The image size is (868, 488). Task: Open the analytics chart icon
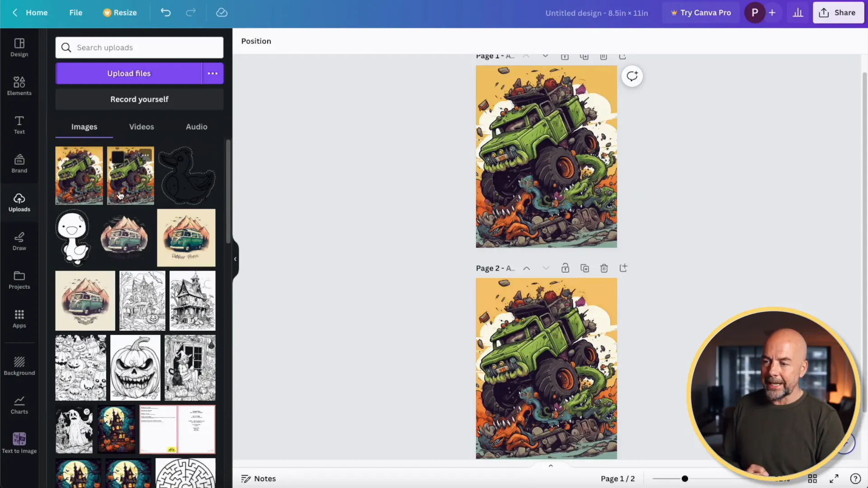(798, 13)
